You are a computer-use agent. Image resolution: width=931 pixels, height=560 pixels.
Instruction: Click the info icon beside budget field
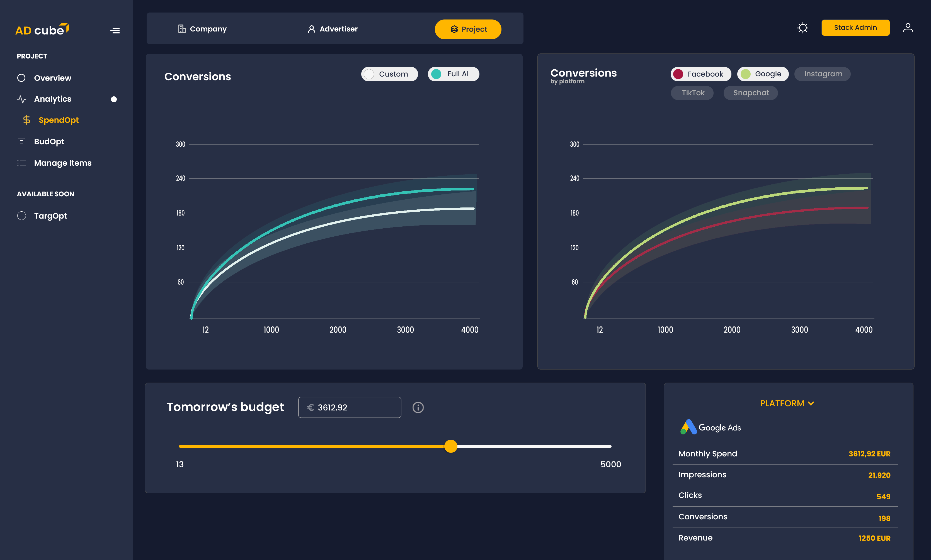click(418, 408)
